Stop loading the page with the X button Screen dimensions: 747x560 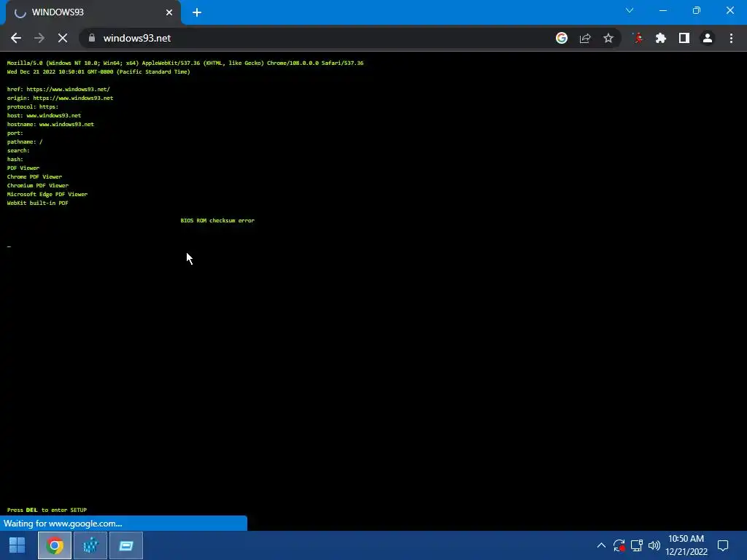click(x=63, y=38)
